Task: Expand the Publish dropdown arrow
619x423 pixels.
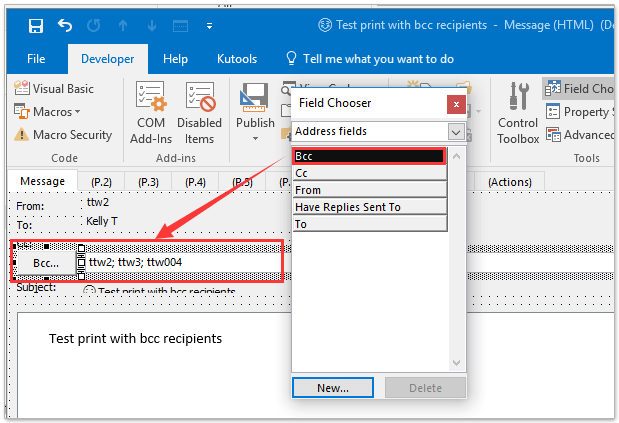Action: click(x=255, y=139)
